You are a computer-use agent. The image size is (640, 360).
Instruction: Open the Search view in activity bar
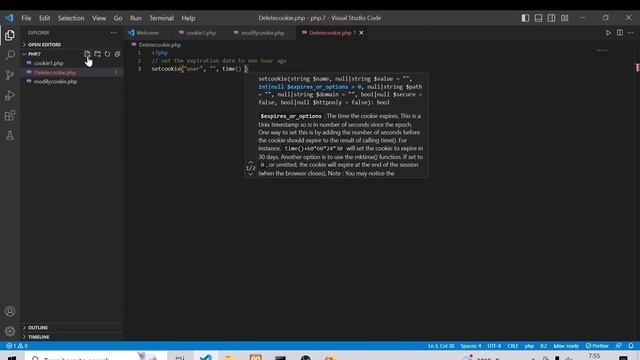(x=10, y=55)
